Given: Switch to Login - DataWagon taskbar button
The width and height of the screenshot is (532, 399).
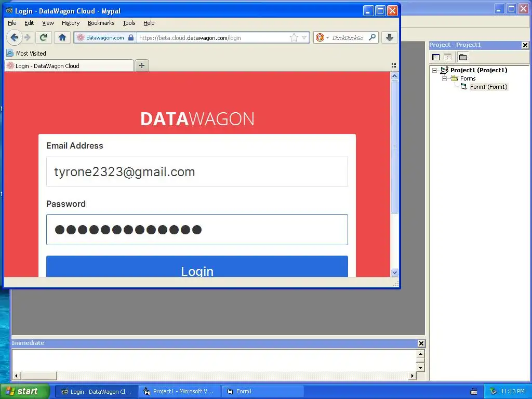Looking at the screenshot, I should [x=96, y=392].
